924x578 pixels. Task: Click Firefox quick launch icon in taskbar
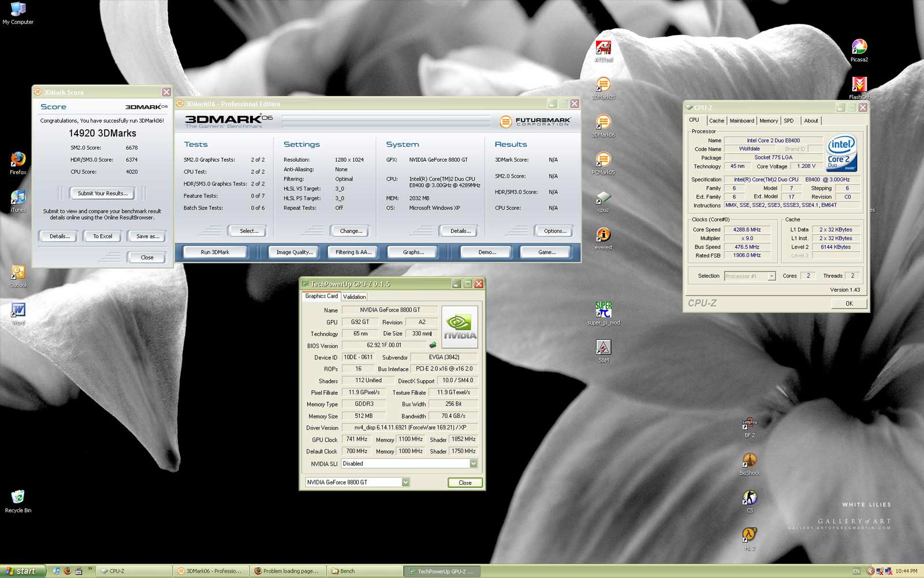point(67,571)
